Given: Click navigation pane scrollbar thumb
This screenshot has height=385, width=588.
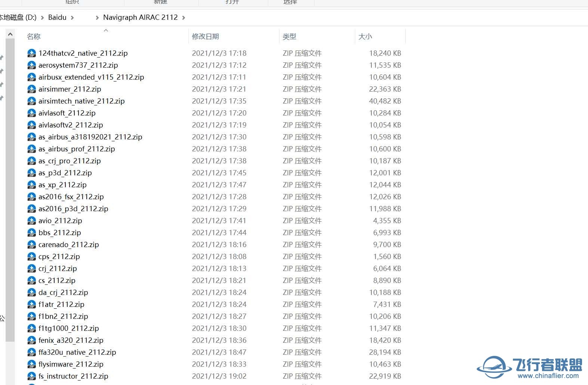Looking at the screenshot, I should click(x=10, y=190).
